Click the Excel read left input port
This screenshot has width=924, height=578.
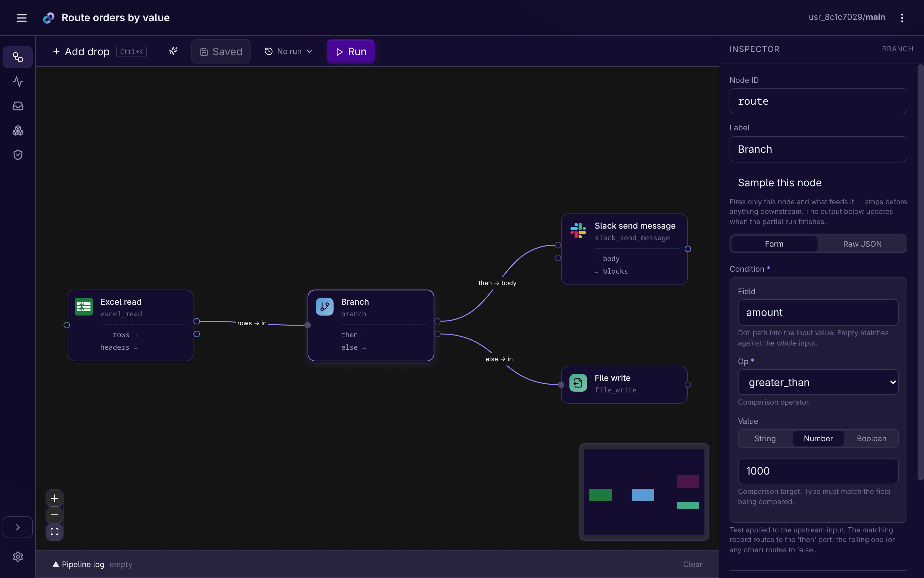point(67,325)
